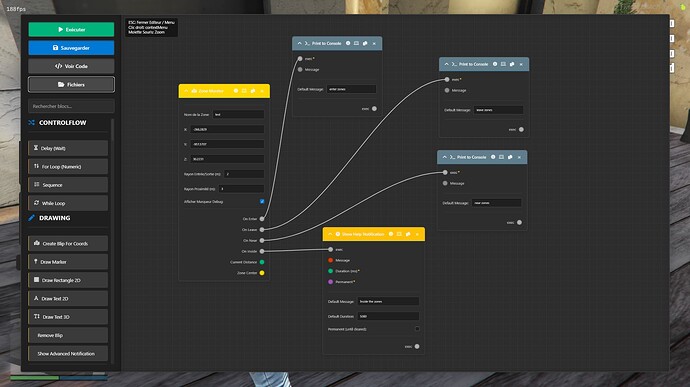Image resolution: width=690 pixels, height=387 pixels.
Task: Click the yellow Zone Center output pin
Action: 262,273
